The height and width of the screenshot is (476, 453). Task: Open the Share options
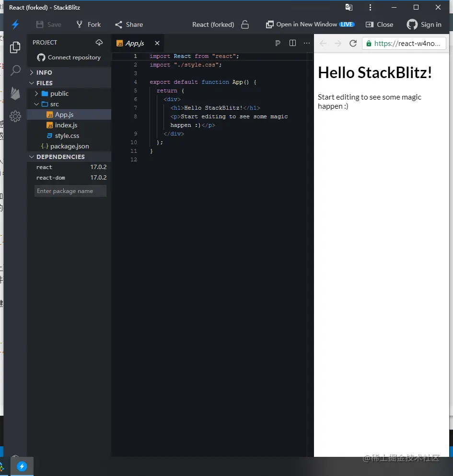[129, 24]
